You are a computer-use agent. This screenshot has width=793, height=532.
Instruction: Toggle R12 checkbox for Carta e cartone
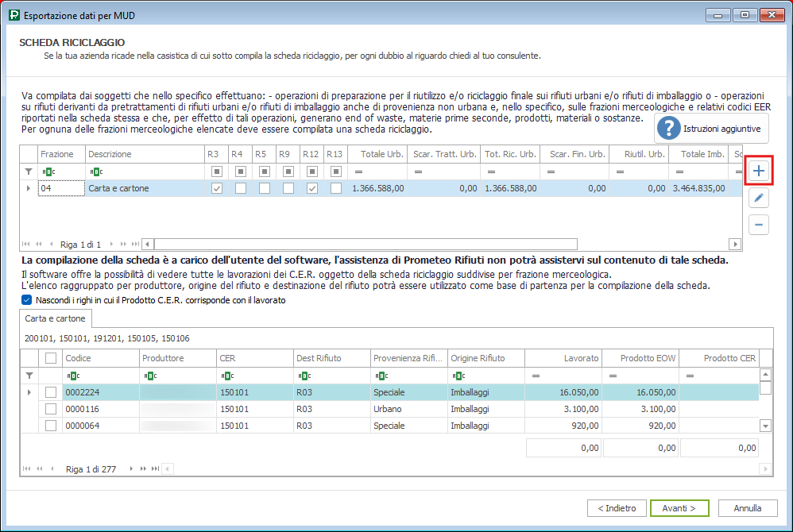(312, 188)
